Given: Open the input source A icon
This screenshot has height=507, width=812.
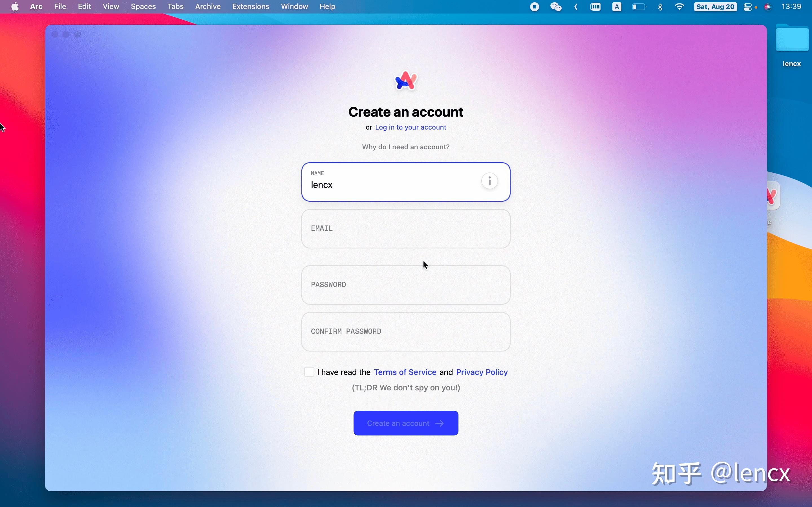Looking at the screenshot, I should (617, 7).
